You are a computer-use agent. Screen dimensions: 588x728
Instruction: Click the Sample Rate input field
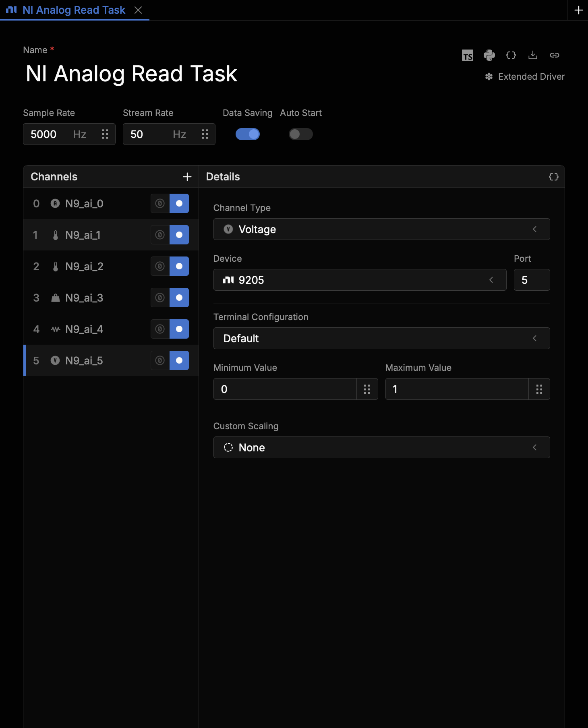click(59, 134)
